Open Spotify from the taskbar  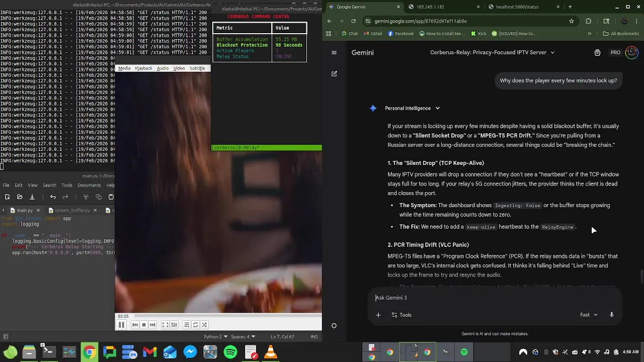[230, 352]
